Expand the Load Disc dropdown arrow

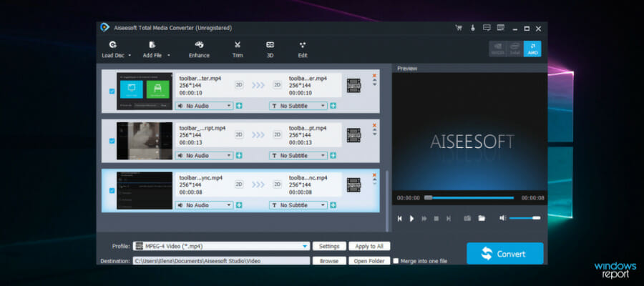coord(130,55)
